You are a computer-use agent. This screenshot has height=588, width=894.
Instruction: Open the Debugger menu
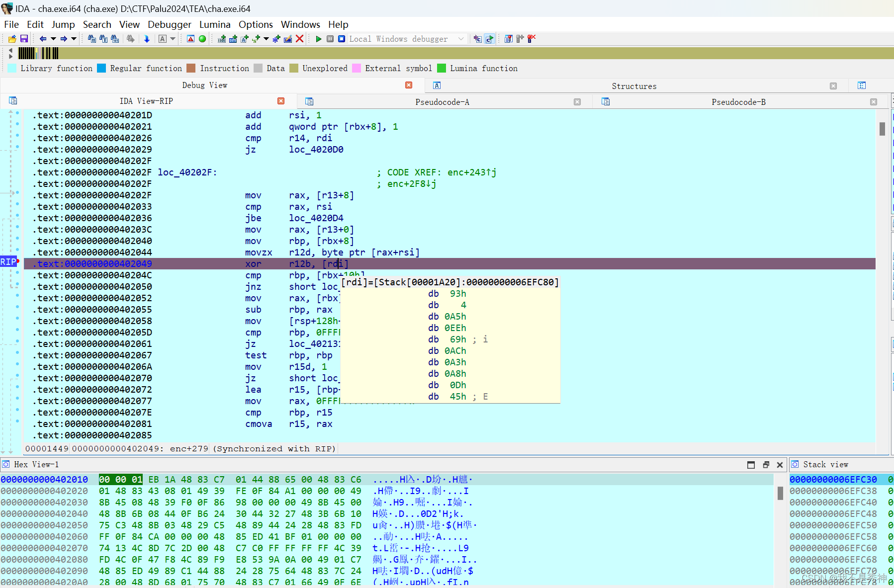click(x=170, y=24)
